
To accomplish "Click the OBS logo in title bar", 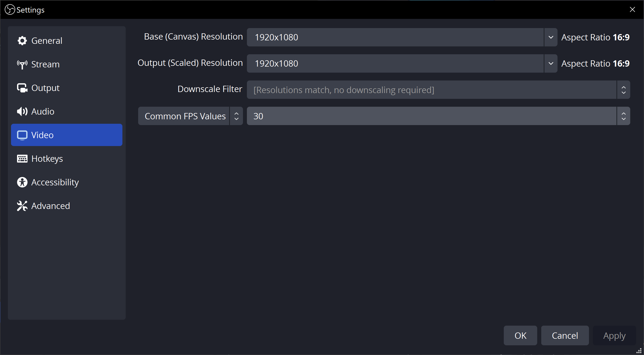I will coord(10,10).
